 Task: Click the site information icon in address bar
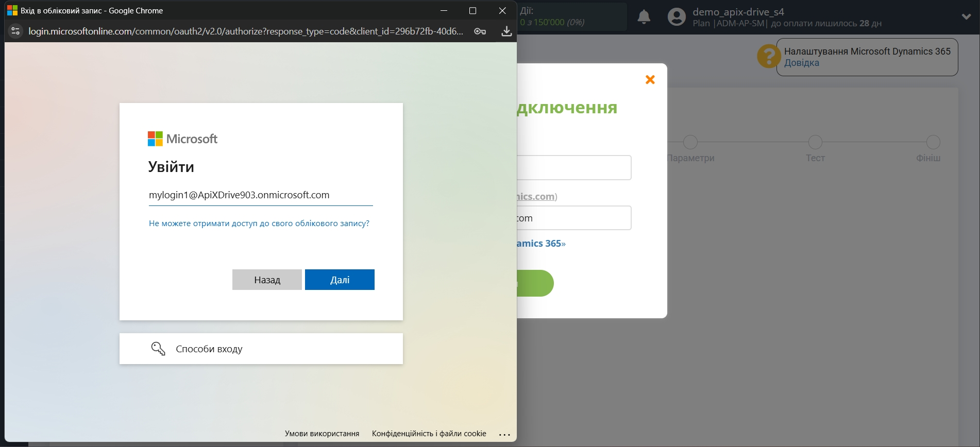pos(15,31)
